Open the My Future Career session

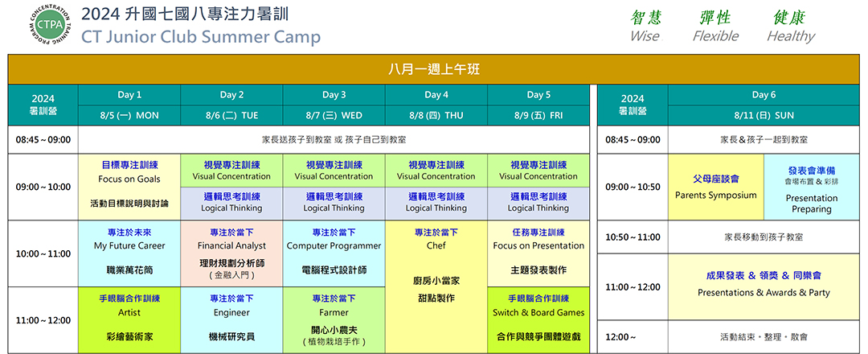coord(129,253)
